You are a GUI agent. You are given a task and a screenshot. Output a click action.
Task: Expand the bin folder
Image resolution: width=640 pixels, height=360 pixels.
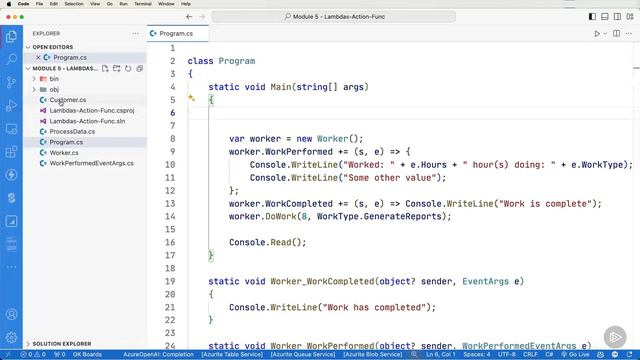[34, 79]
